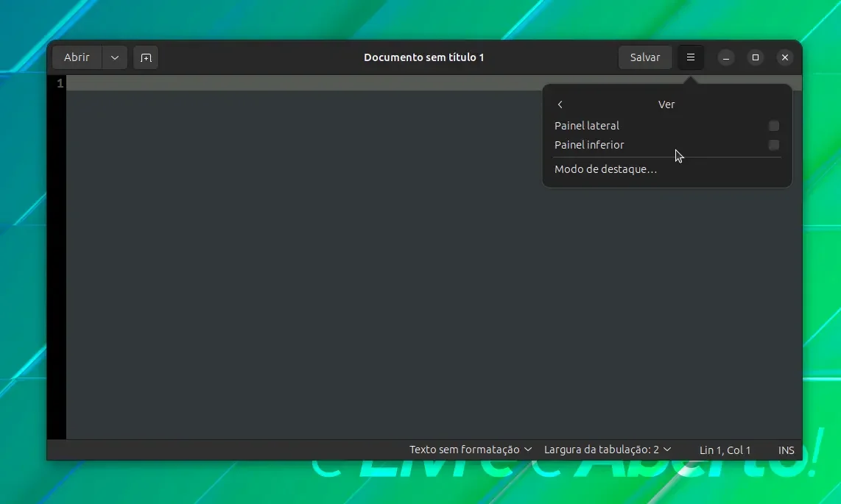Click the Salvar button
The height and width of the screenshot is (504, 841).
644,57
